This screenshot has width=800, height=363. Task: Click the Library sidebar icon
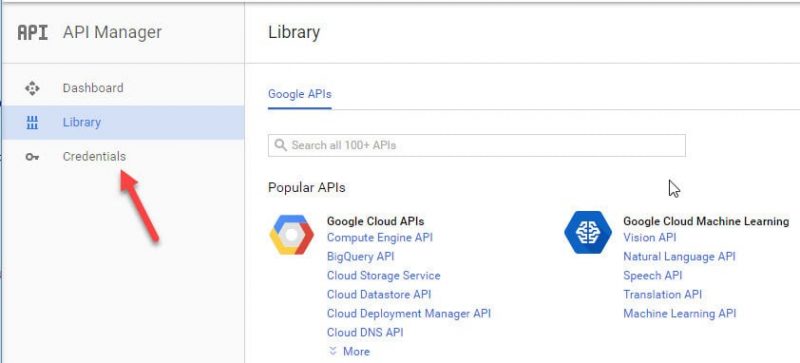coord(32,123)
